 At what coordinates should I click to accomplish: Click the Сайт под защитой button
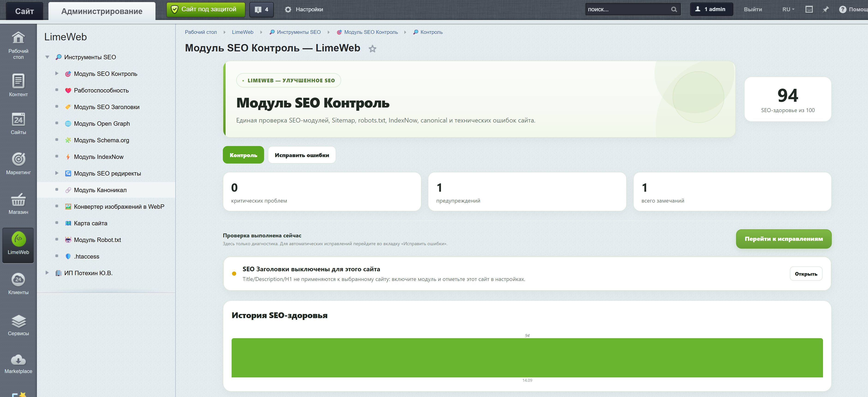pos(206,9)
